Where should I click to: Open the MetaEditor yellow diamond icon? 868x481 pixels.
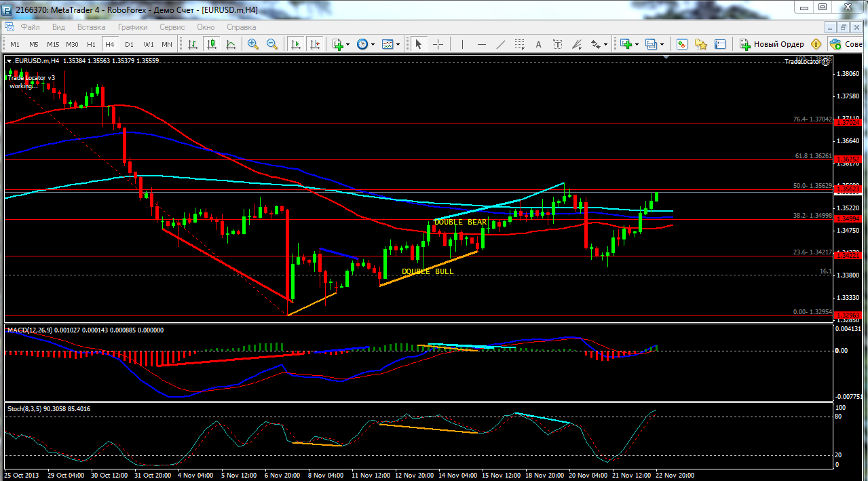pos(816,44)
